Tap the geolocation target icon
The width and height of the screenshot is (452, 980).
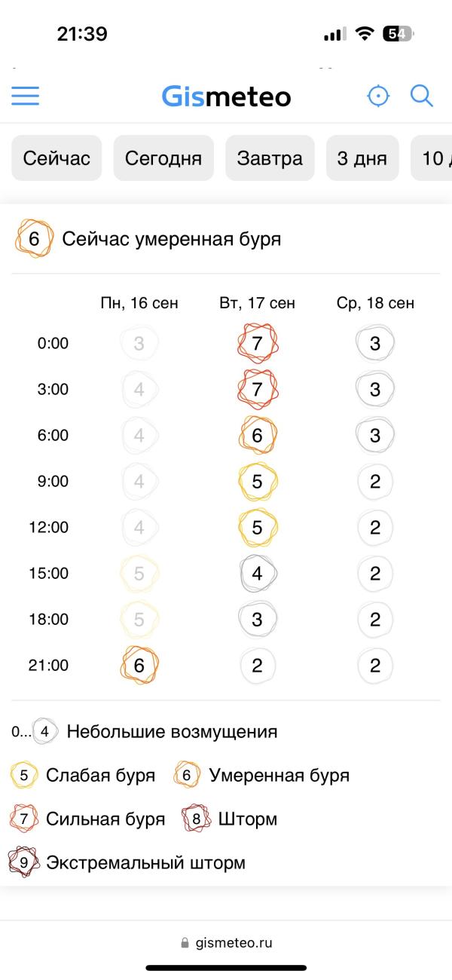(x=378, y=96)
